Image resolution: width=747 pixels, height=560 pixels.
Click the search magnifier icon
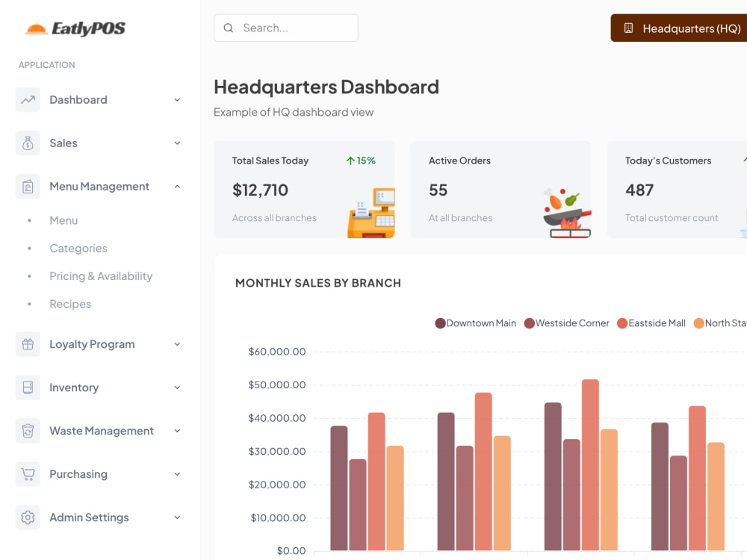[228, 28]
